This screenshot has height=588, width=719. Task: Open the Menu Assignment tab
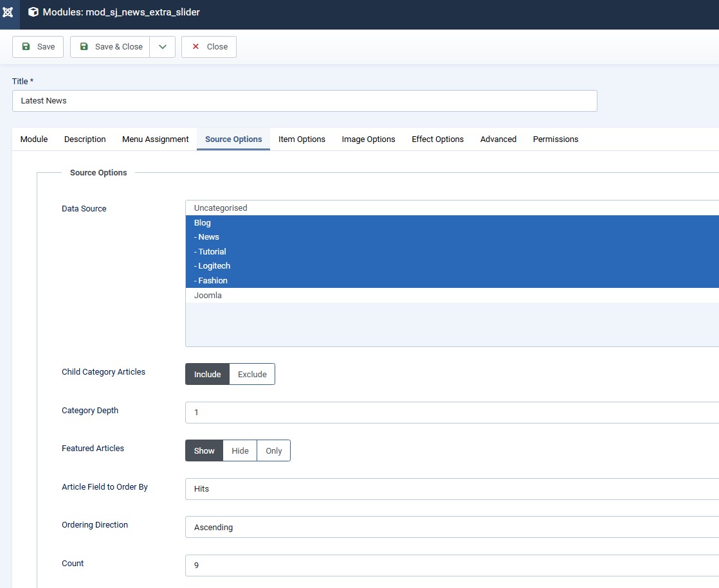(156, 139)
